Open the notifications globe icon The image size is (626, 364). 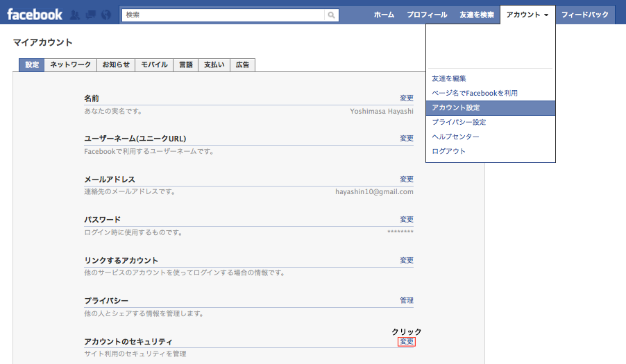coord(105,15)
